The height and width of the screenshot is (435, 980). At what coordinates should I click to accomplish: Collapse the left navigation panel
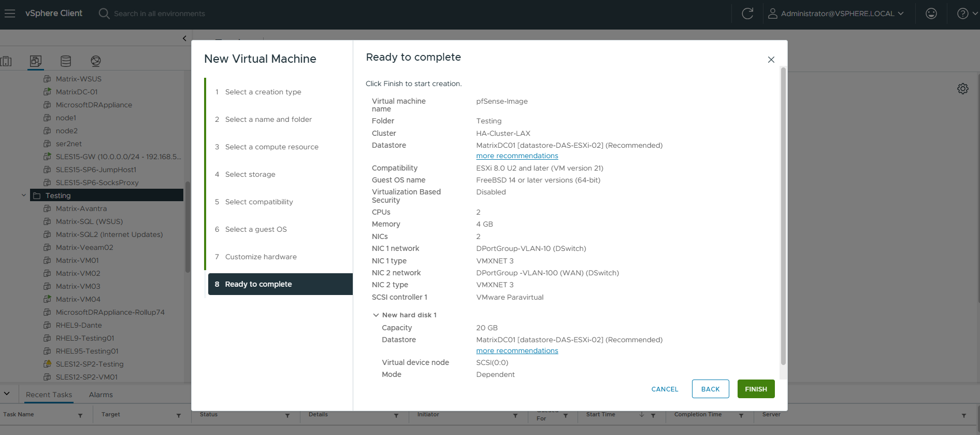click(x=184, y=38)
